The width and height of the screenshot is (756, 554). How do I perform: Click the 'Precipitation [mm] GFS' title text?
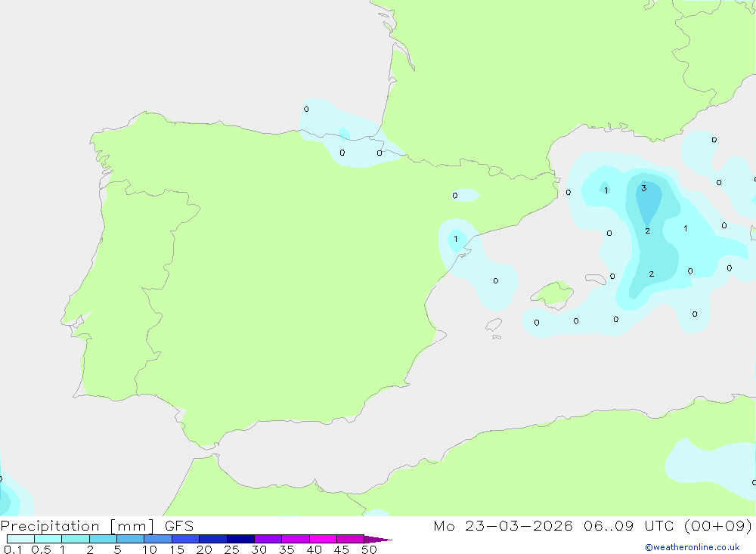(97, 526)
